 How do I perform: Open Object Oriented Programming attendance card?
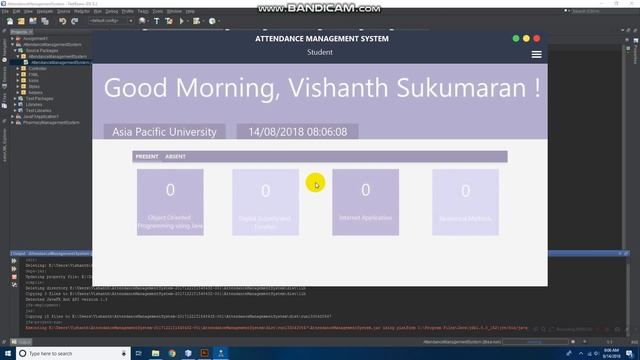tap(170, 202)
